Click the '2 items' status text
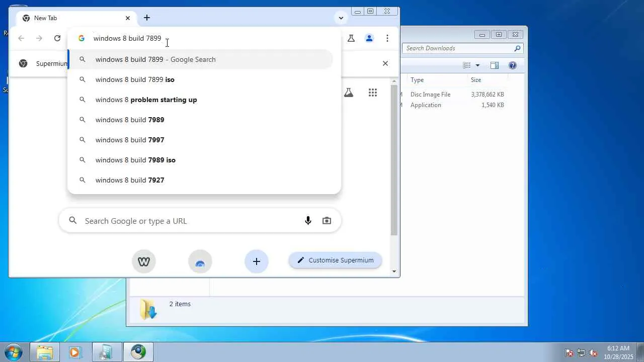The width and height of the screenshot is (644, 362). pyautogui.click(x=180, y=304)
